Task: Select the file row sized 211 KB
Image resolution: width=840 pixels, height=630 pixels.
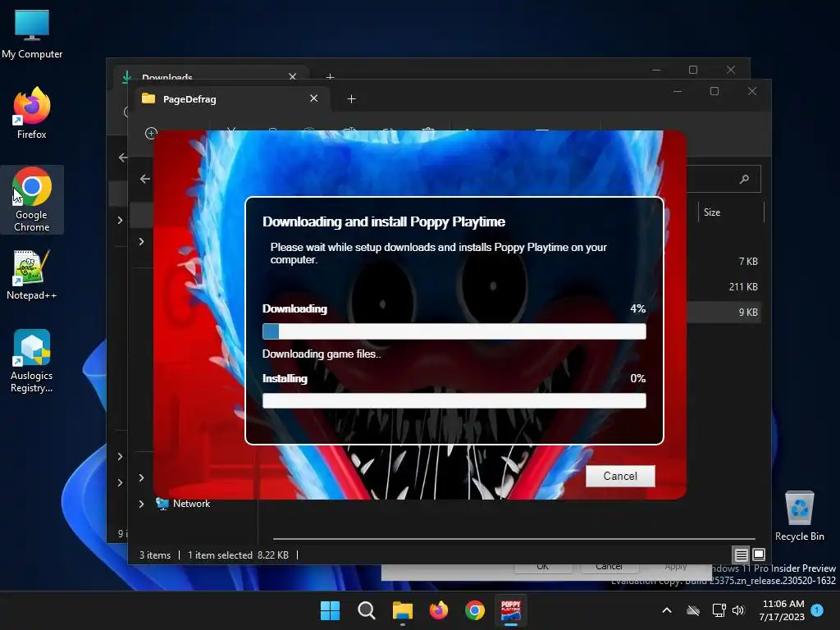Action: (x=724, y=286)
